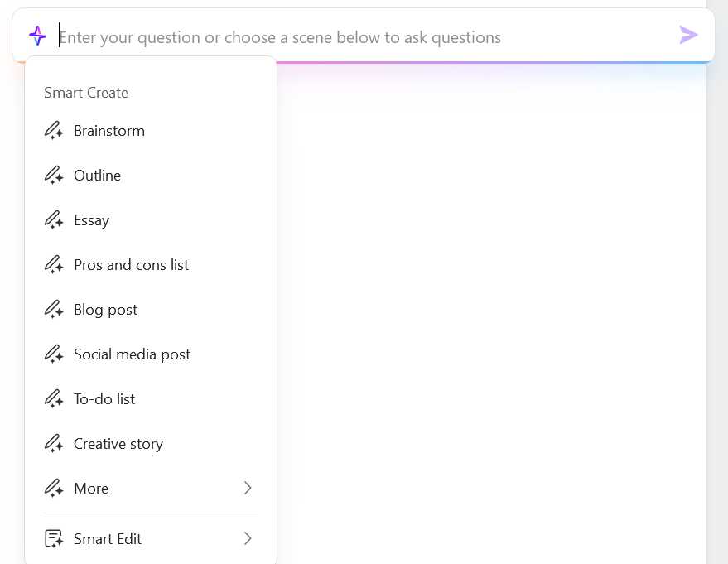Click the purple AI sparkle icon

coord(37,36)
